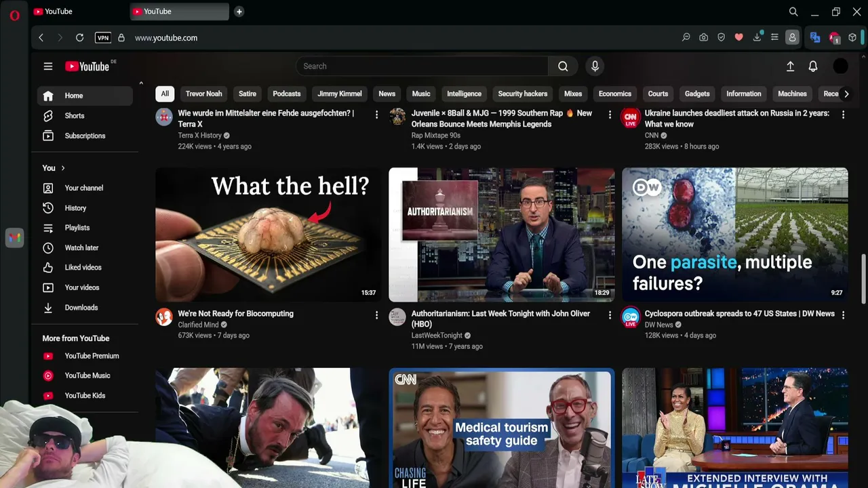The width and height of the screenshot is (868, 488).
Task: Select the Trevor Noah filter chip
Action: 203,94
